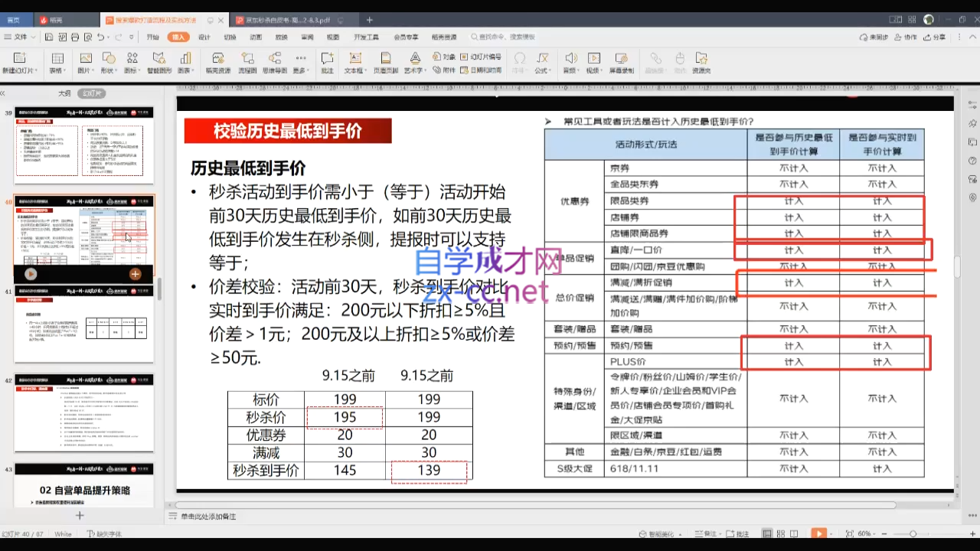The image size is (980, 551).
Task: Open a new tab with plus button
Action: pos(370,20)
